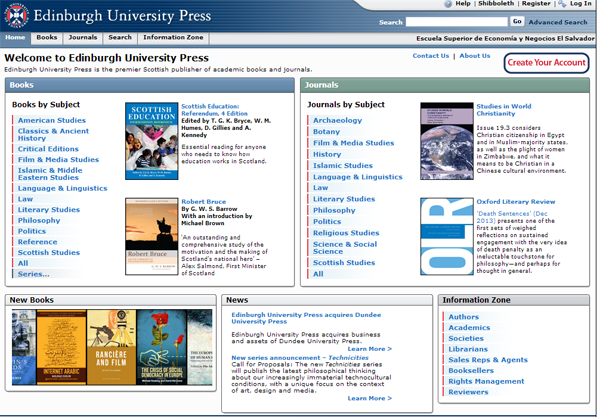This screenshot has height=417, width=600.
Task: Read news about Dundee University Press acquisition
Action: [x=306, y=318]
